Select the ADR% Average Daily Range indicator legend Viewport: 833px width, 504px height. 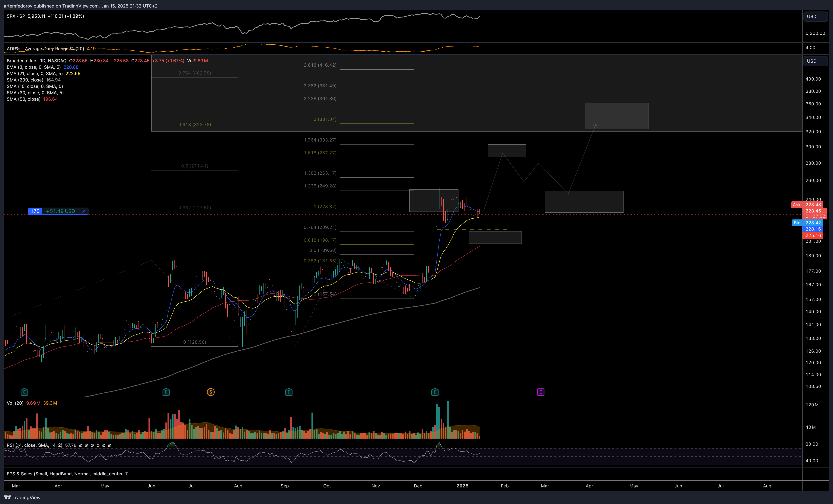point(45,49)
